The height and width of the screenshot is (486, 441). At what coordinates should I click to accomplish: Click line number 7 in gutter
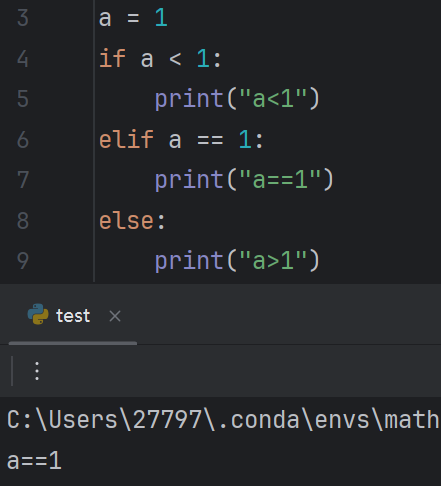[x=23, y=180]
